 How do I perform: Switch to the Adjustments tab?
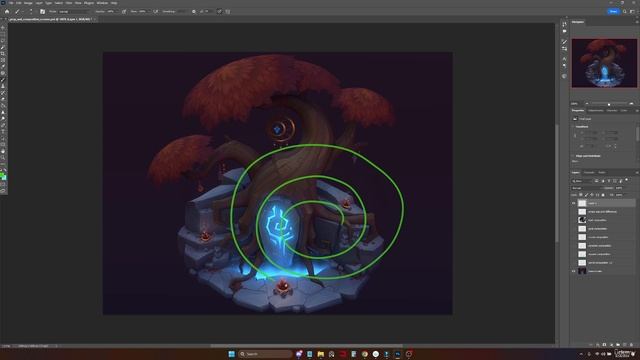coord(595,111)
